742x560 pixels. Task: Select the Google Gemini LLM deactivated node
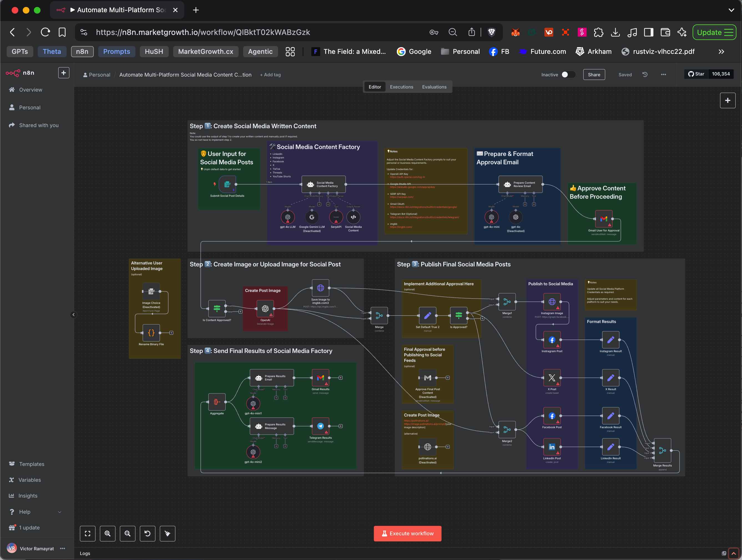point(312,217)
